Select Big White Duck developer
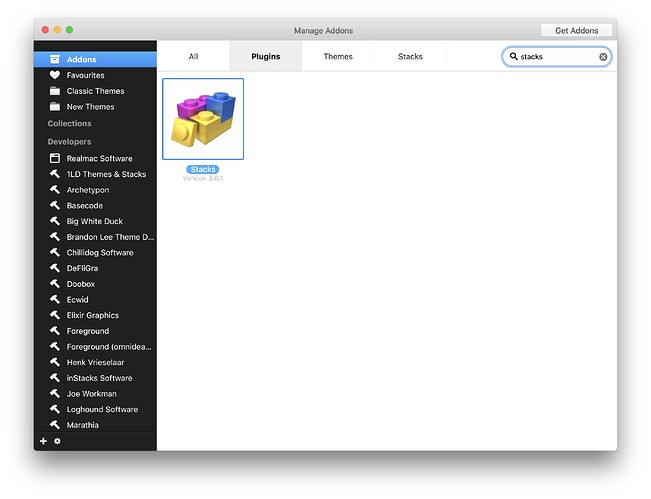The image size is (651, 499). (x=95, y=221)
